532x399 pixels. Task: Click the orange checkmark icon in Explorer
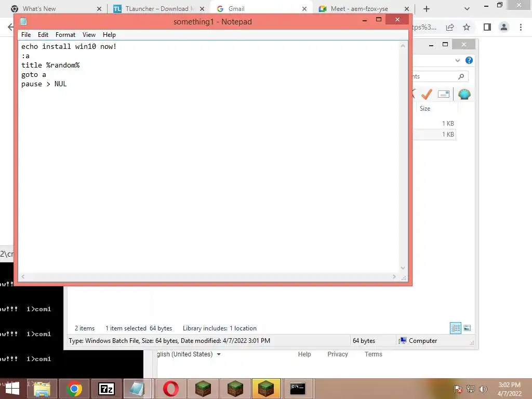(x=427, y=94)
